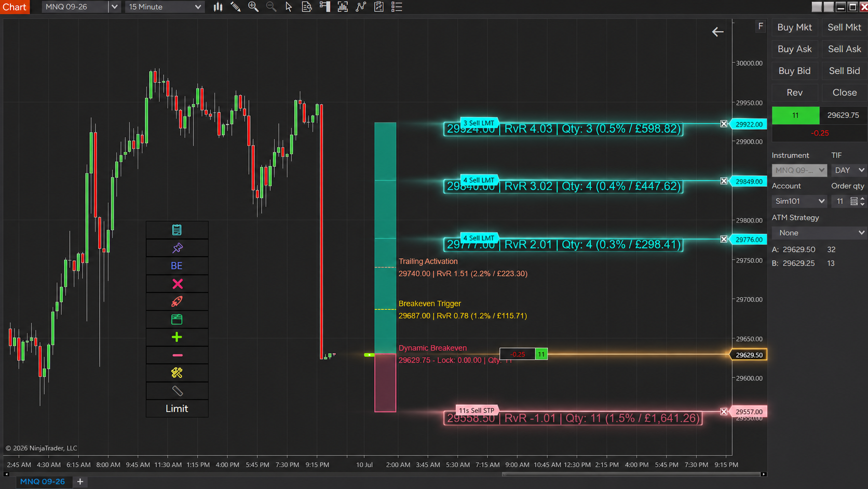Click the back arrow on the chart

[x=717, y=32]
